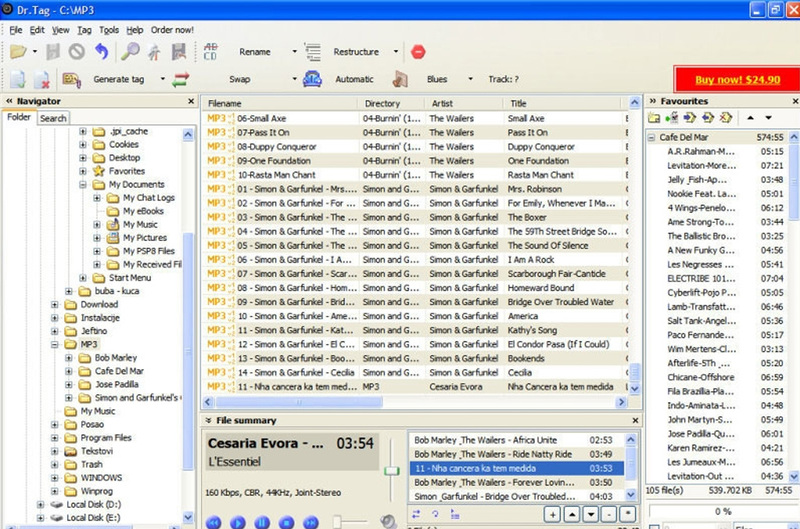Click the seek slider beside playback buttons
Image resolution: width=800 pixels, height=529 pixels.
coord(337,521)
